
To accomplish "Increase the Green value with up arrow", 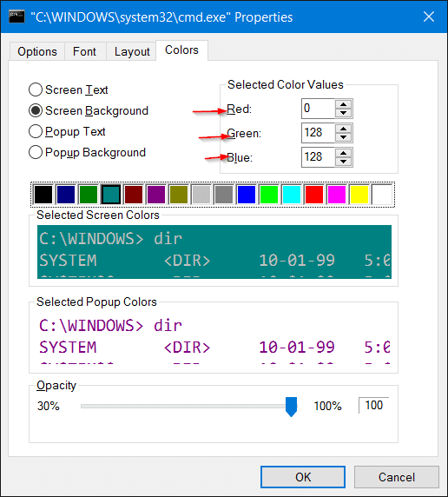I will click(x=344, y=129).
